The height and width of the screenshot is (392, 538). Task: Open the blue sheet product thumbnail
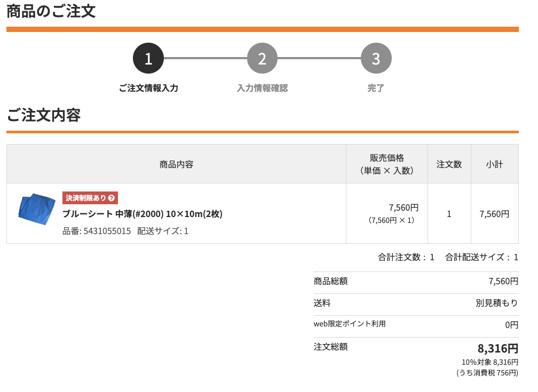coord(37,210)
